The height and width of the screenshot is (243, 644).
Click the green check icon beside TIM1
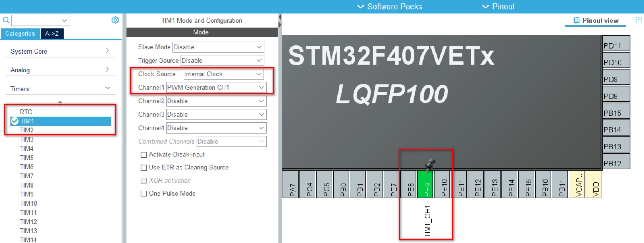coord(15,121)
